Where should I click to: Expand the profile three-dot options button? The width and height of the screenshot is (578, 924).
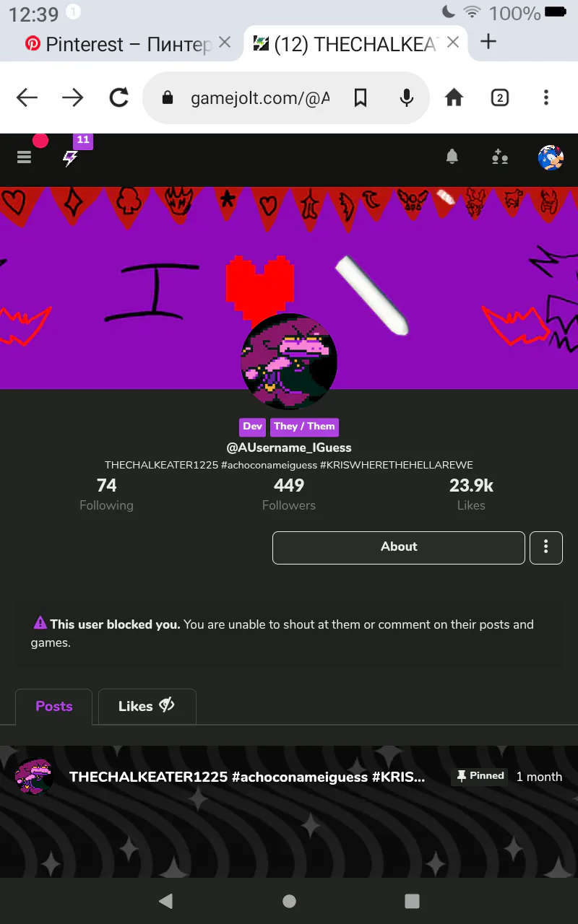click(546, 547)
